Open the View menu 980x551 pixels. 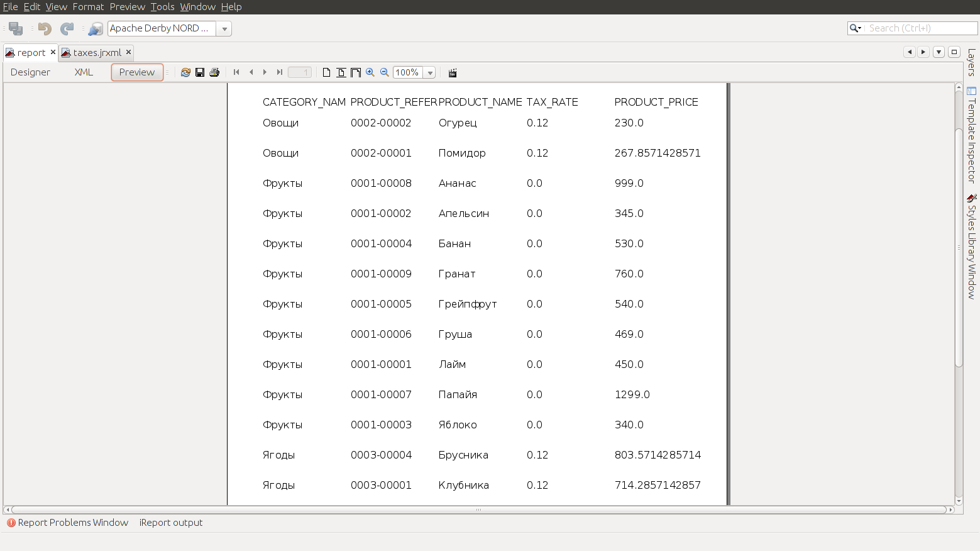[x=57, y=7]
